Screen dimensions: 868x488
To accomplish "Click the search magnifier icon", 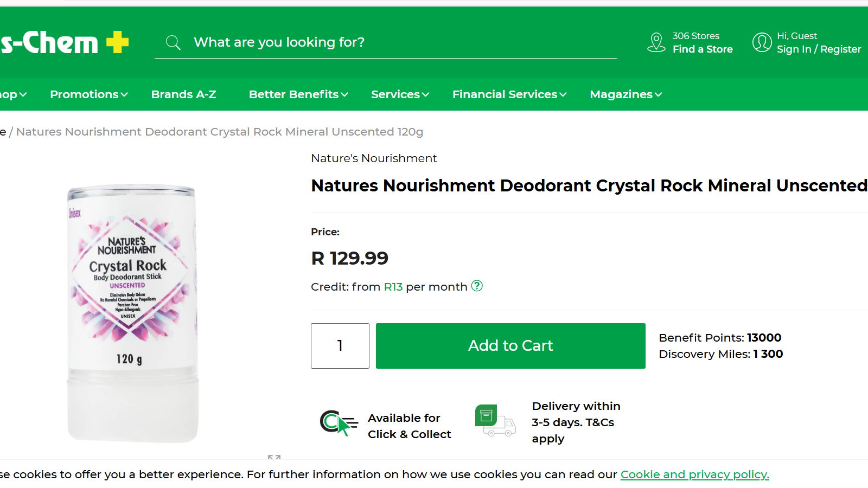I will point(173,42).
